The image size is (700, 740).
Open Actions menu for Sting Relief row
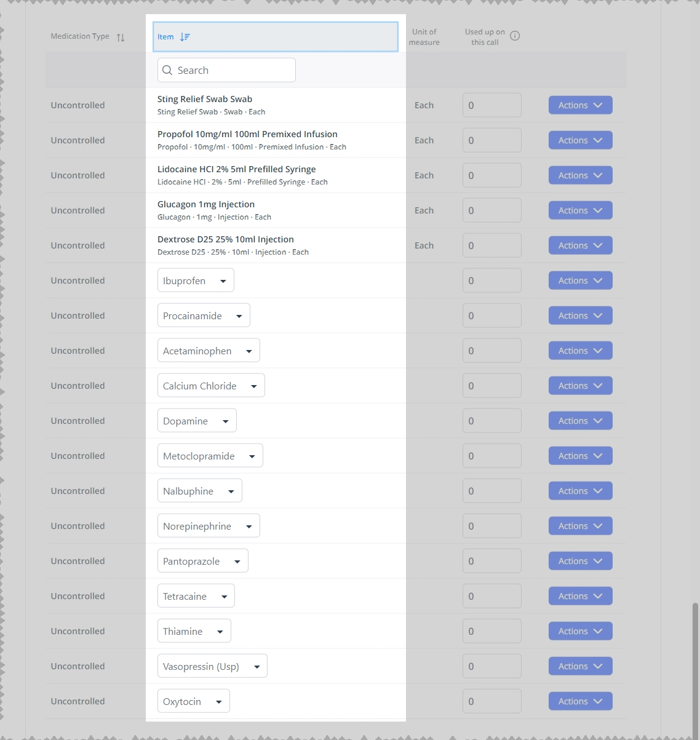coord(580,105)
